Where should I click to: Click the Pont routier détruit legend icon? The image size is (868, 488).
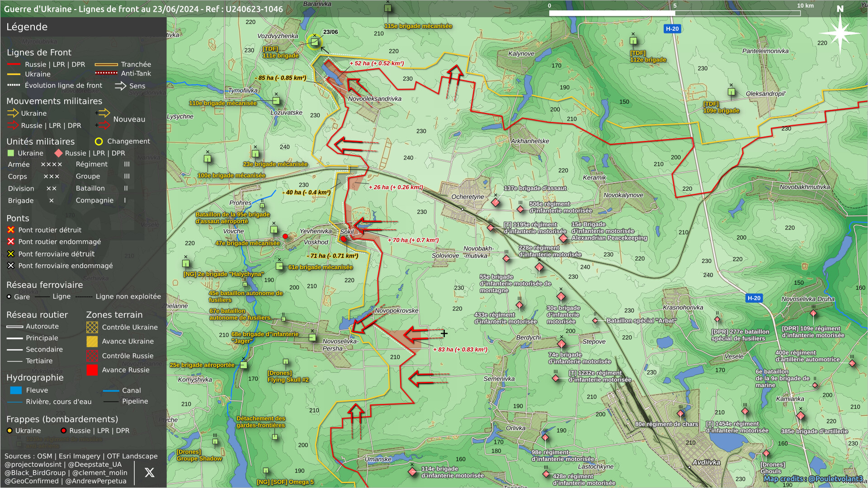click(x=11, y=230)
